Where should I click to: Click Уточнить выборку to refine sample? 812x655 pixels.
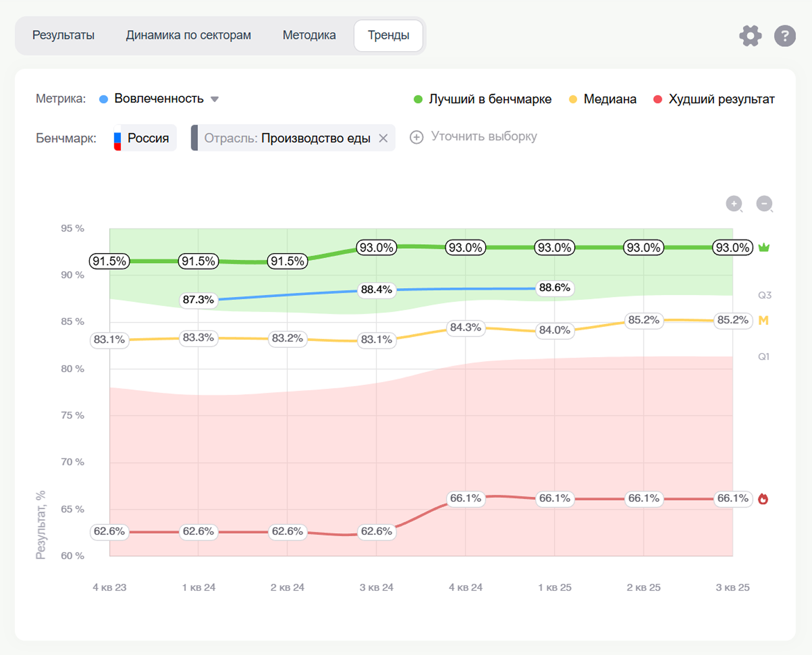484,136
